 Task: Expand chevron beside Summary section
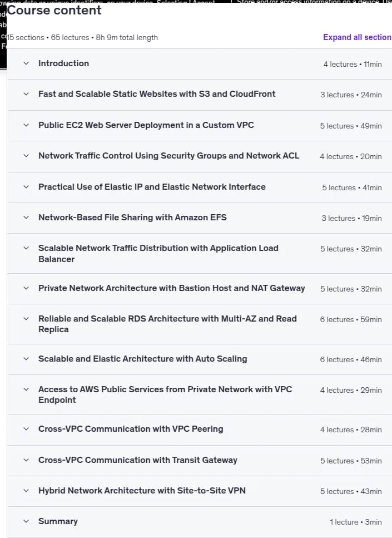tap(26, 521)
